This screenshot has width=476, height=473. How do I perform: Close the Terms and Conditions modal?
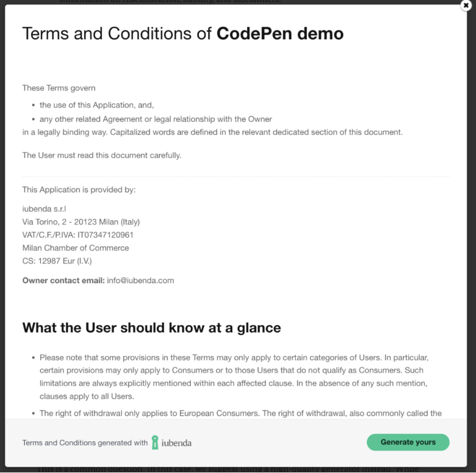(x=466, y=6)
